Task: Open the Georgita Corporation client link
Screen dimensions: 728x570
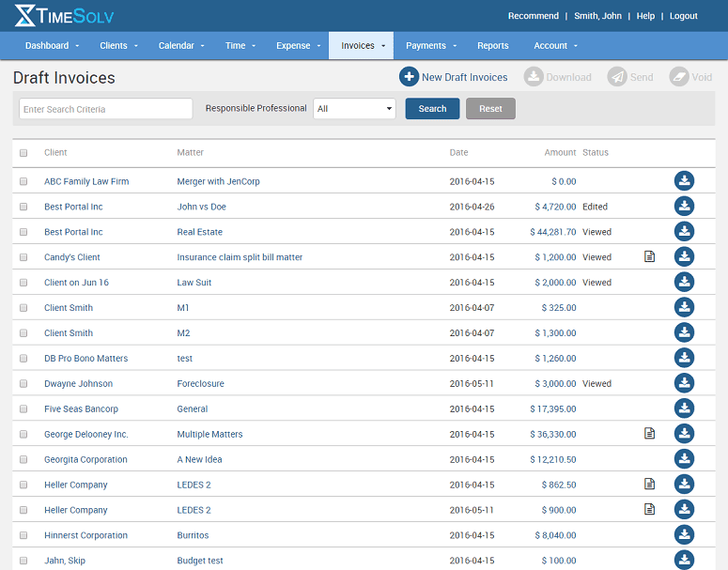Action: point(85,459)
